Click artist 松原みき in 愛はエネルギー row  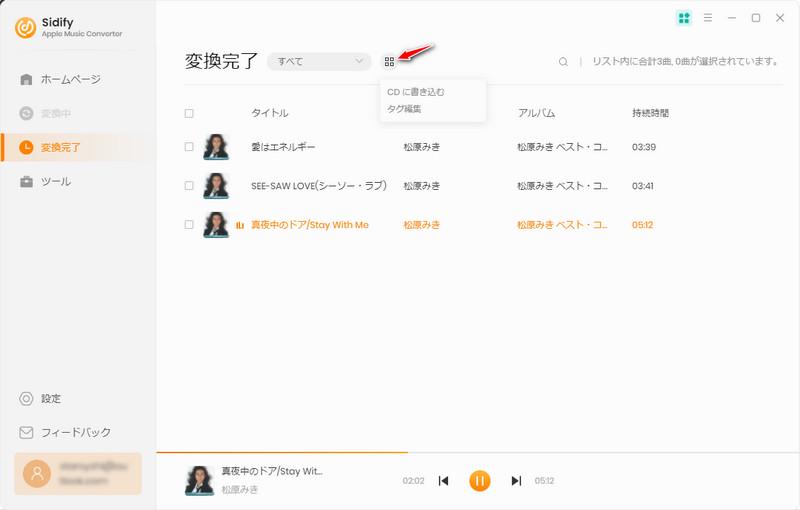tap(421, 147)
